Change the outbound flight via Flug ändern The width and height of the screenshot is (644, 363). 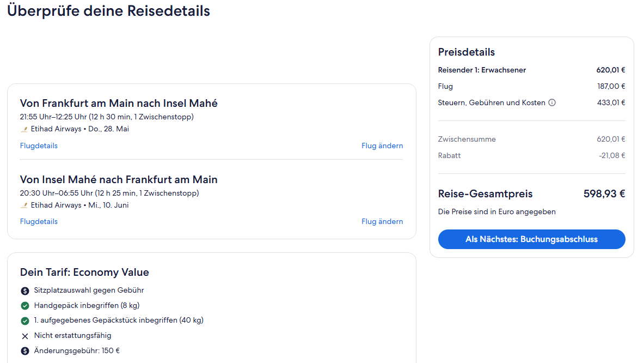(x=382, y=146)
